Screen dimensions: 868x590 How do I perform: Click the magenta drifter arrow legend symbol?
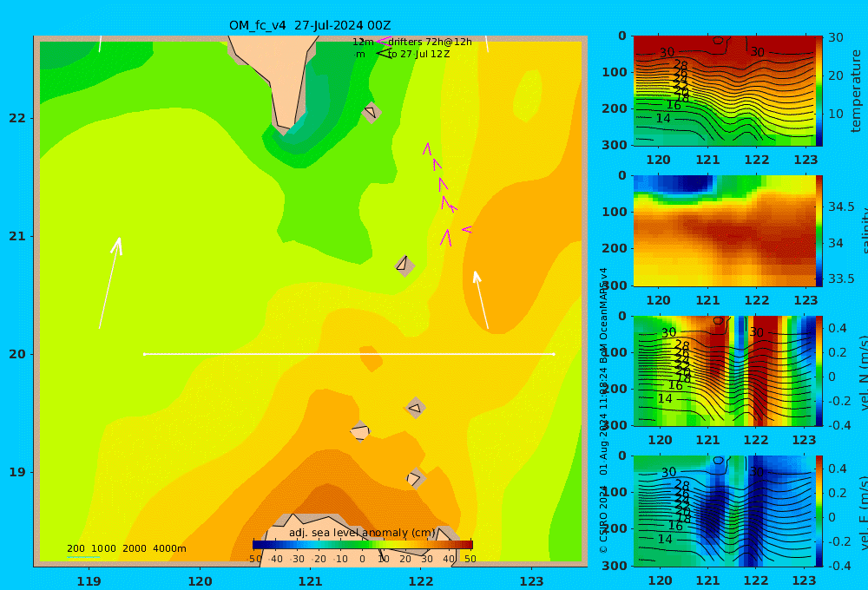[384, 41]
